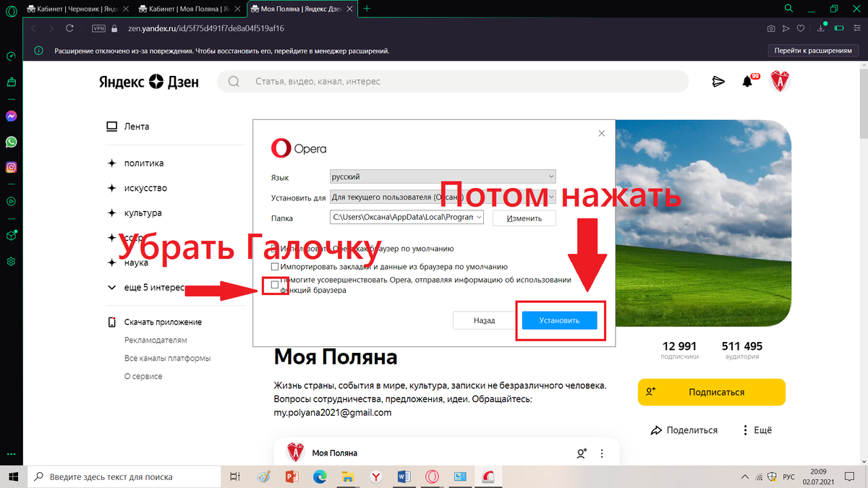Click the three-dots sidebar setup button
Image resolution: width=868 pixels, height=488 pixels.
(11, 456)
